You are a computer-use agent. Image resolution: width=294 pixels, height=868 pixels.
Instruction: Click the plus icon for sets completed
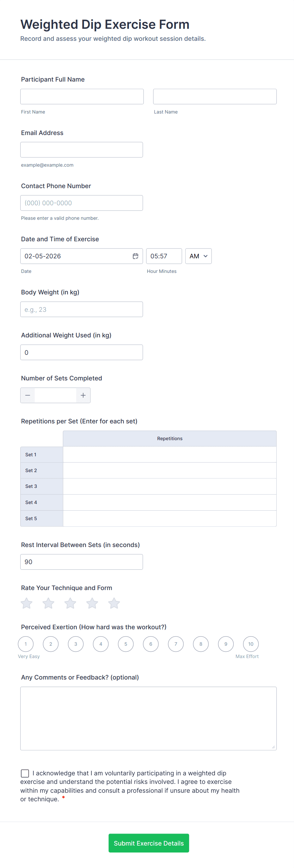(83, 395)
